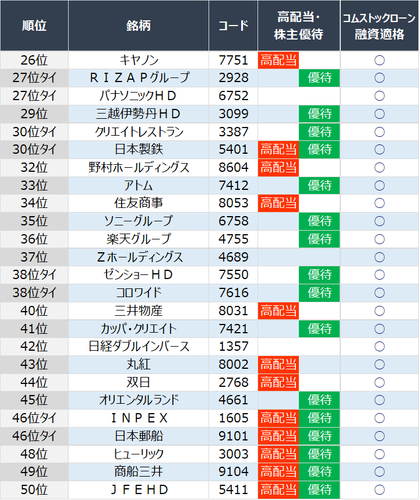
Task: Click the circle icon in キヤノン row
Action: pos(379,60)
